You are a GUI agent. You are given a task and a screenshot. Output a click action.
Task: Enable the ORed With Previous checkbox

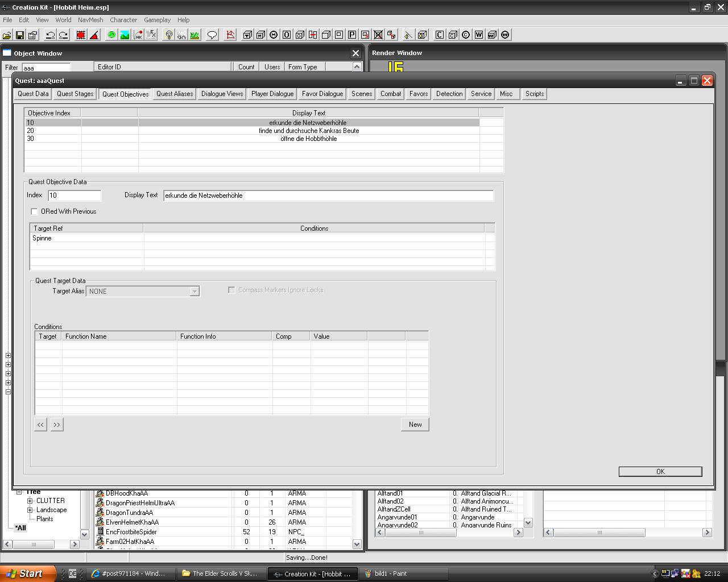coord(35,211)
